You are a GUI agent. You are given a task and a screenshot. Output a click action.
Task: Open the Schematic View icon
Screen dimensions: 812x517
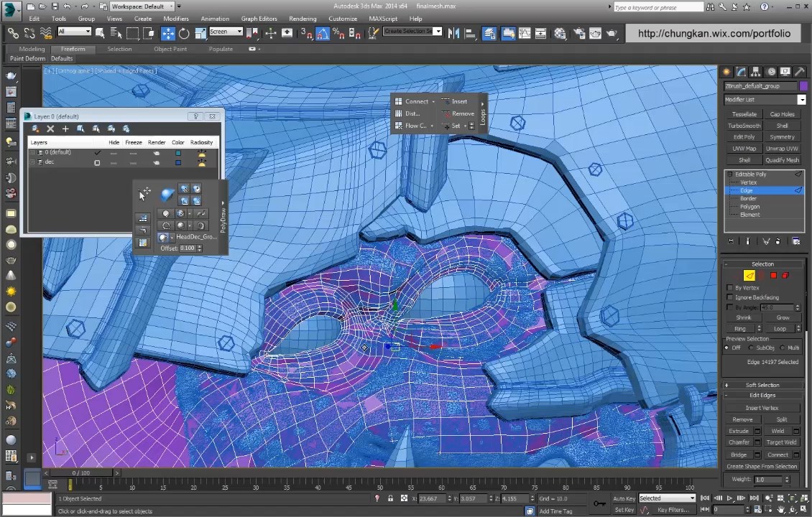pos(541,33)
